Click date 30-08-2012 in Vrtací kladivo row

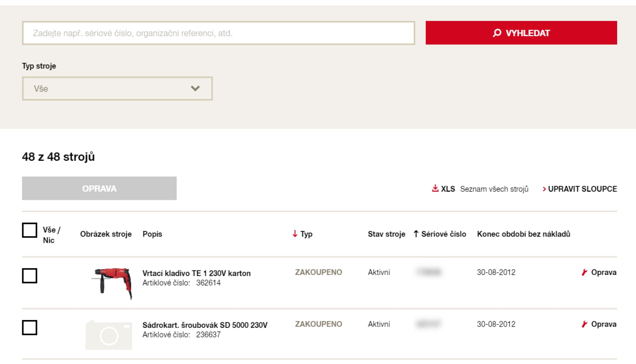coord(496,272)
